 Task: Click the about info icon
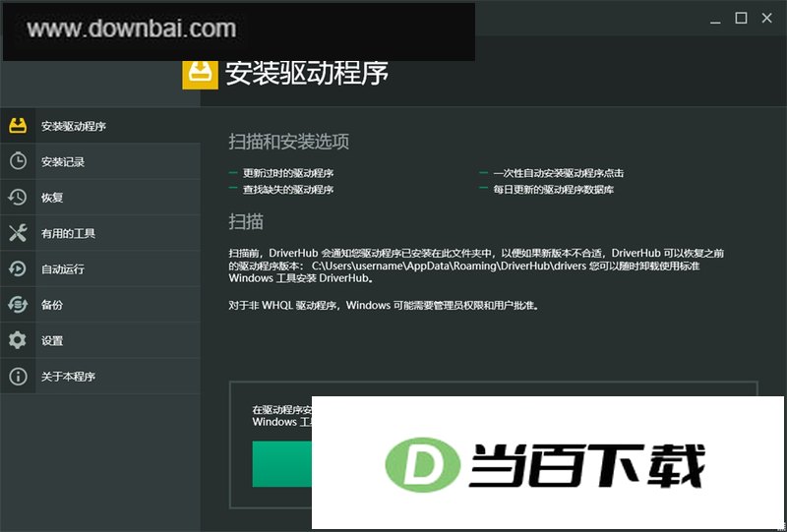[18, 376]
